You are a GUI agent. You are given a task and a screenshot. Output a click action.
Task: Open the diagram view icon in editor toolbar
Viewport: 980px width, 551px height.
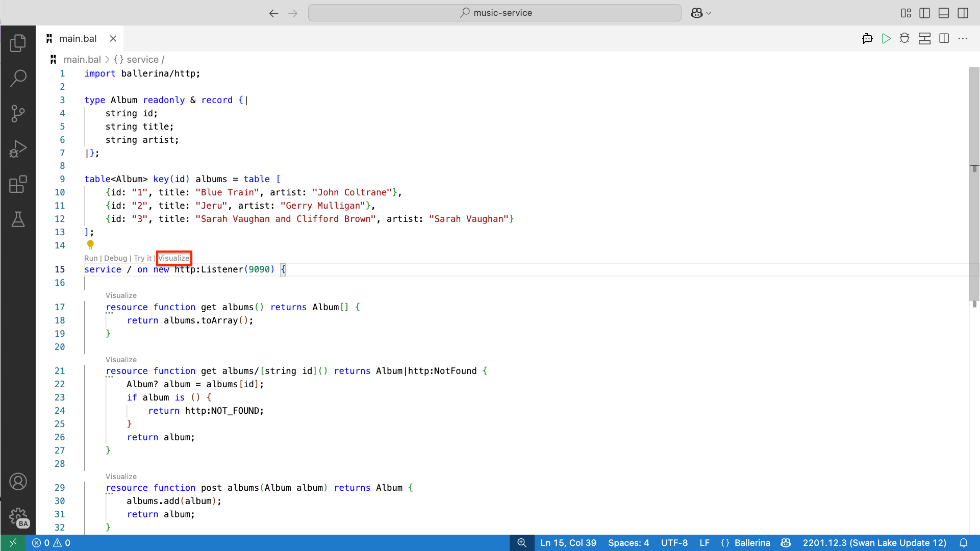tap(924, 39)
